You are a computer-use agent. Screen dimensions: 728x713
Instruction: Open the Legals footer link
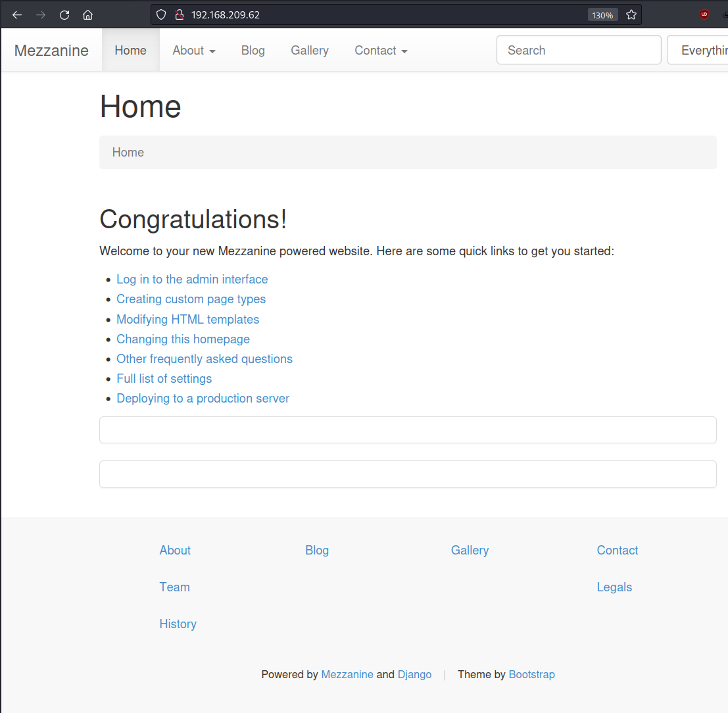[614, 587]
